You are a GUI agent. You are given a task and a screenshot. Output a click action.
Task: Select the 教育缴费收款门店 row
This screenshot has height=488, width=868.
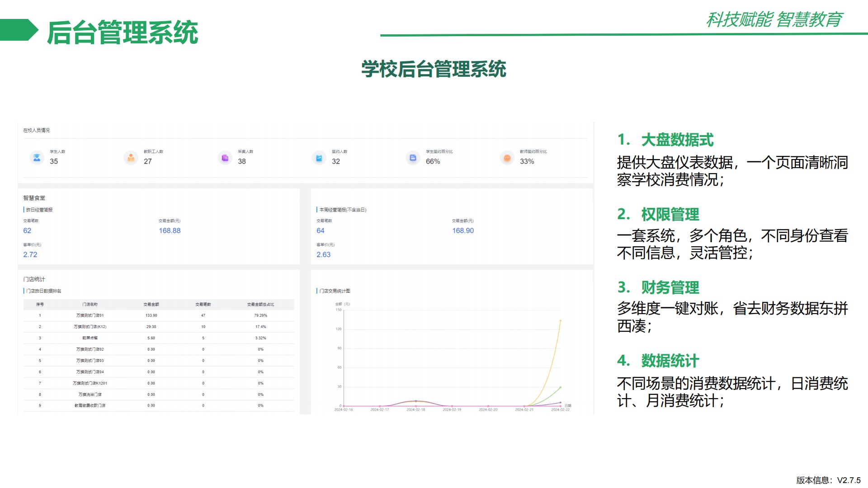coord(90,405)
